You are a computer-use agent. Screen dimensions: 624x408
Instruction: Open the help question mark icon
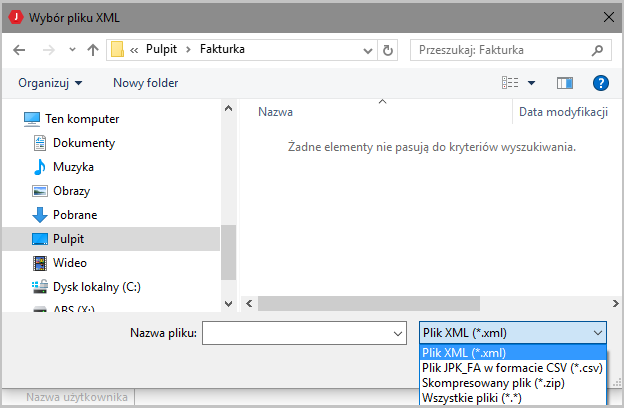[x=601, y=83]
